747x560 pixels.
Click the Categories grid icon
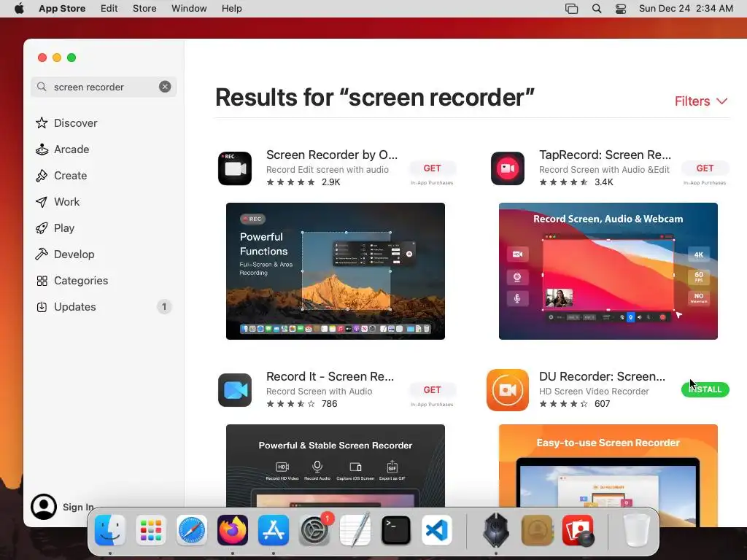[42, 281]
